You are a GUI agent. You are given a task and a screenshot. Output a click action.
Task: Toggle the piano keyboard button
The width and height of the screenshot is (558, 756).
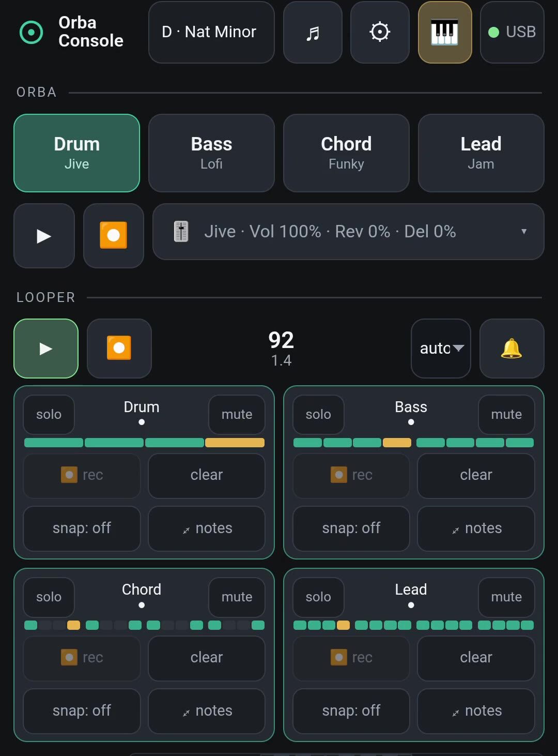click(x=445, y=32)
